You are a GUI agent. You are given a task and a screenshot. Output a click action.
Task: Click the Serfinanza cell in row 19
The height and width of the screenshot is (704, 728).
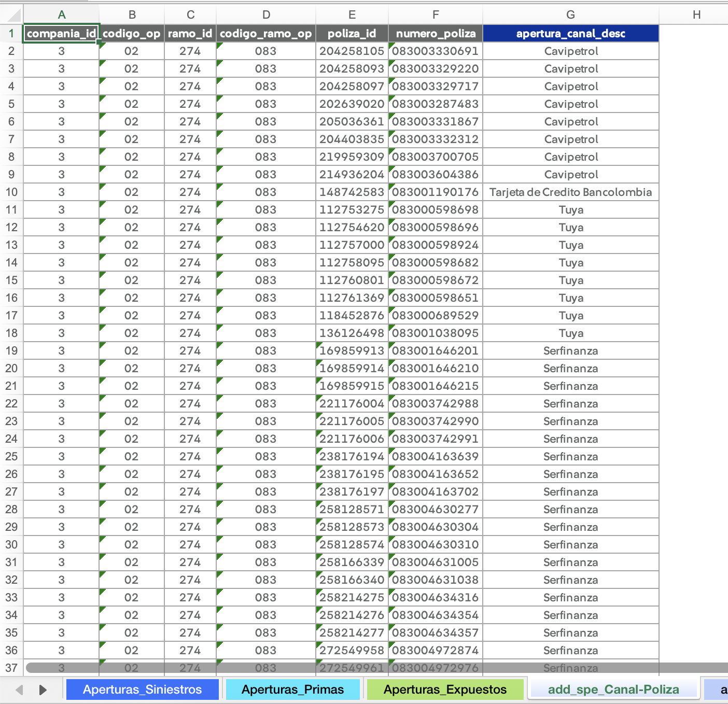[x=571, y=351]
